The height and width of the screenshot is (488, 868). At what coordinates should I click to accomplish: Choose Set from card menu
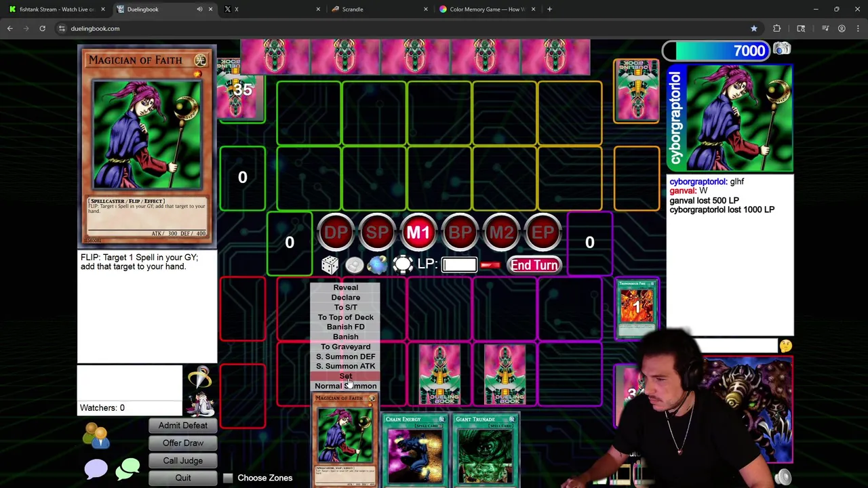pyautogui.click(x=345, y=376)
